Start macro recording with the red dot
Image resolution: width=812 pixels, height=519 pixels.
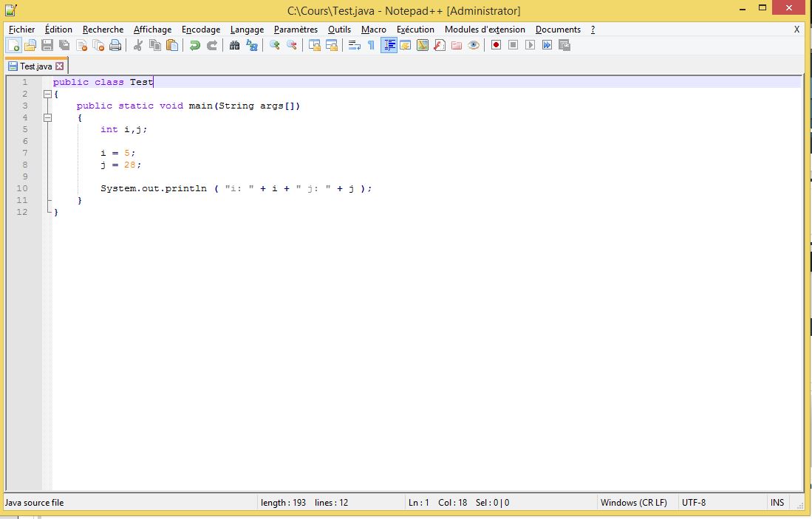pyautogui.click(x=496, y=46)
